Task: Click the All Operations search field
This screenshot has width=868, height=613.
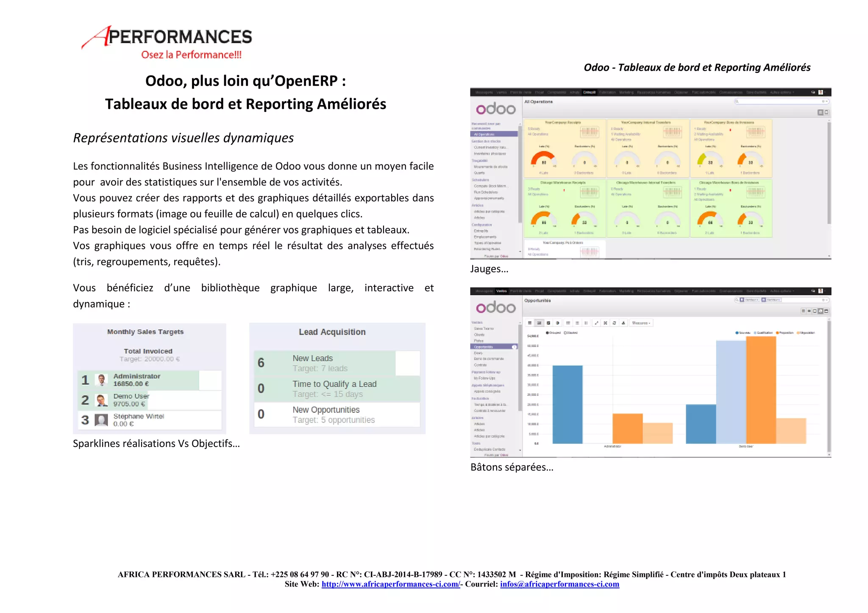Action: tap(780, 101)
